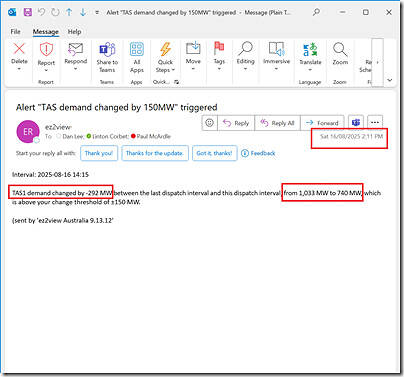
Task: Forward the alert message
Action: 322,123
